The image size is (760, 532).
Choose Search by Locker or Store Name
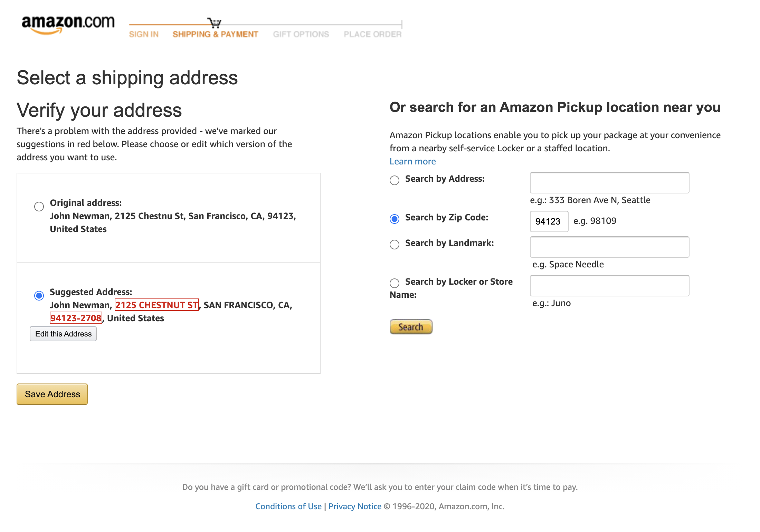(394, 283)
